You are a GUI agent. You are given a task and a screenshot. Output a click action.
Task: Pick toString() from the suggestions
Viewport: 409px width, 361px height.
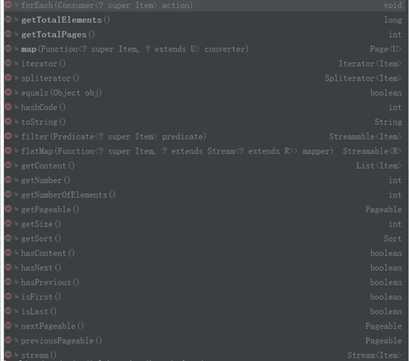(204, 122)
